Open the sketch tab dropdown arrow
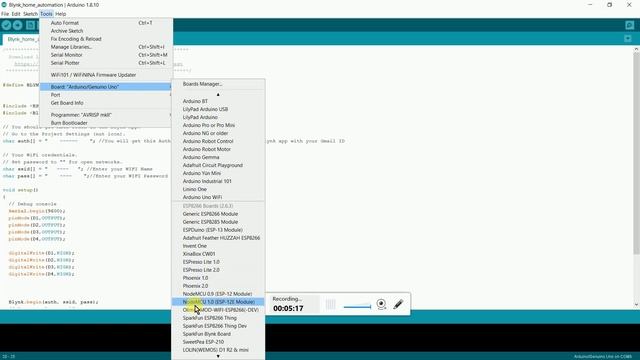Image resolution: width=640 pixels, height=360 pixels. (628, 39)
